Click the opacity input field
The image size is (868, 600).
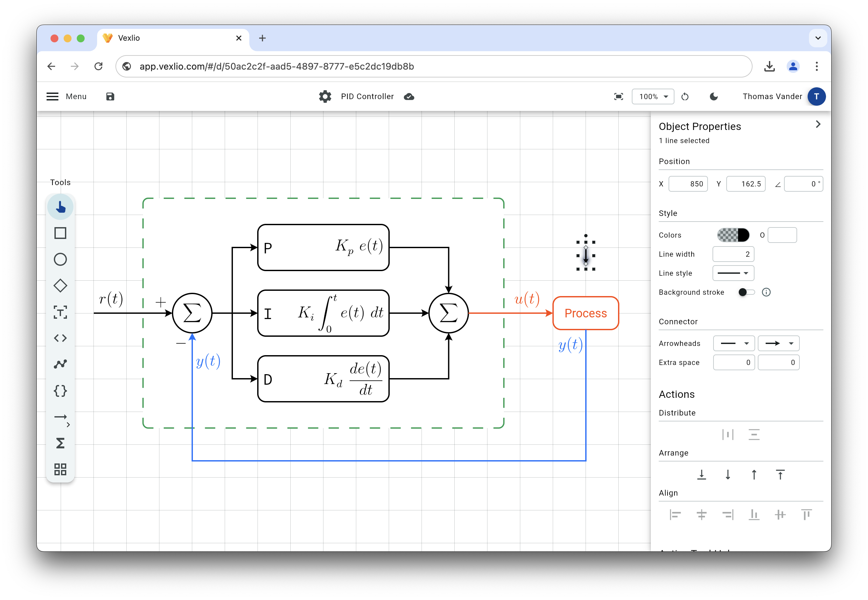pyautogui.click(x=782, y=235)
